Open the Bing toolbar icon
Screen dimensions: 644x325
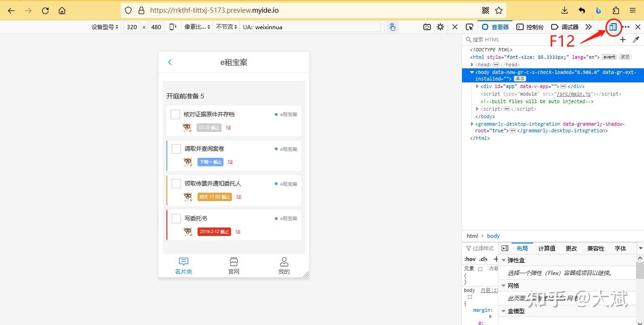point(599,10)
